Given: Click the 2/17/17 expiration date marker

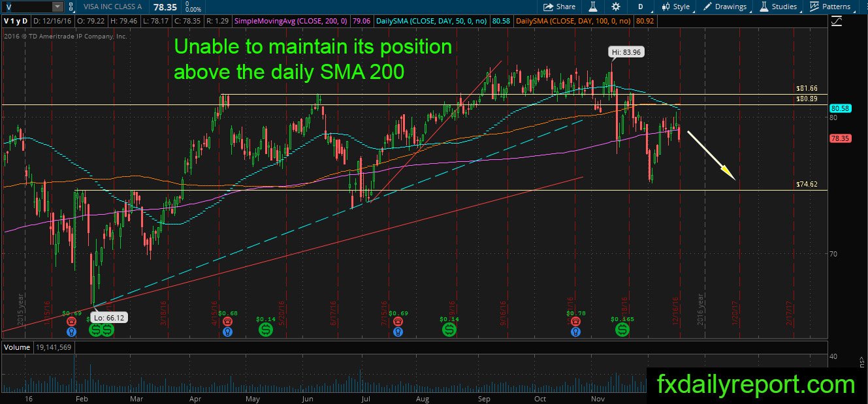Looking at the screenshot, I should click(789, 313).
